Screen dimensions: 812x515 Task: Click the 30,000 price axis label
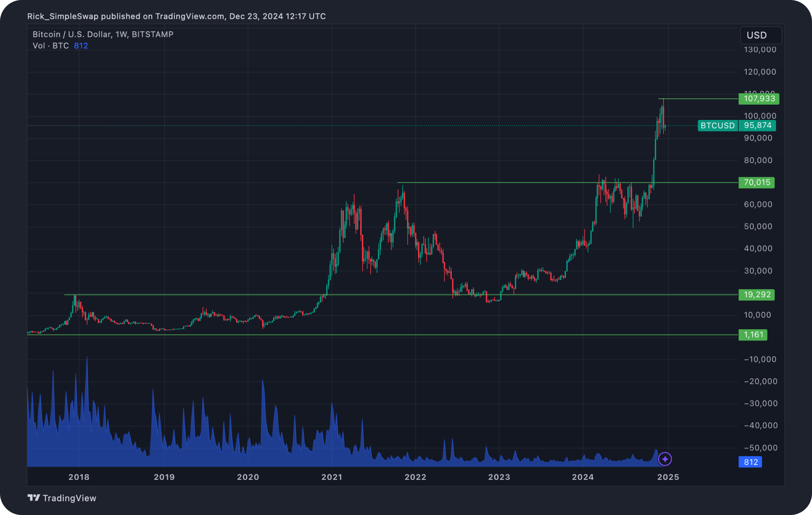(758, 271)
